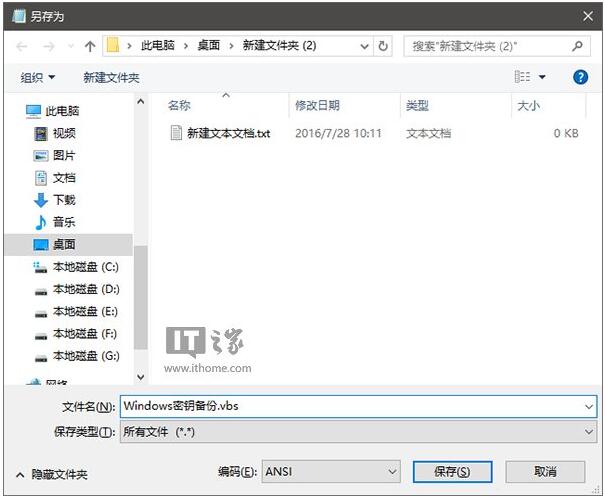The width and height of the screenshot is (605, 498).
Task: Click the up-directory arrow icon
Action: (x=90, y=46)
